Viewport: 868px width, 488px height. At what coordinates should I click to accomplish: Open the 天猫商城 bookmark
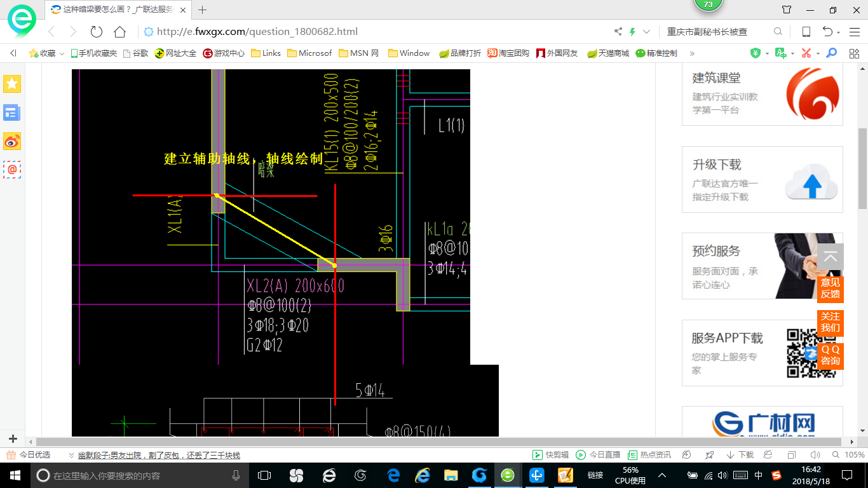coord(608,53)
